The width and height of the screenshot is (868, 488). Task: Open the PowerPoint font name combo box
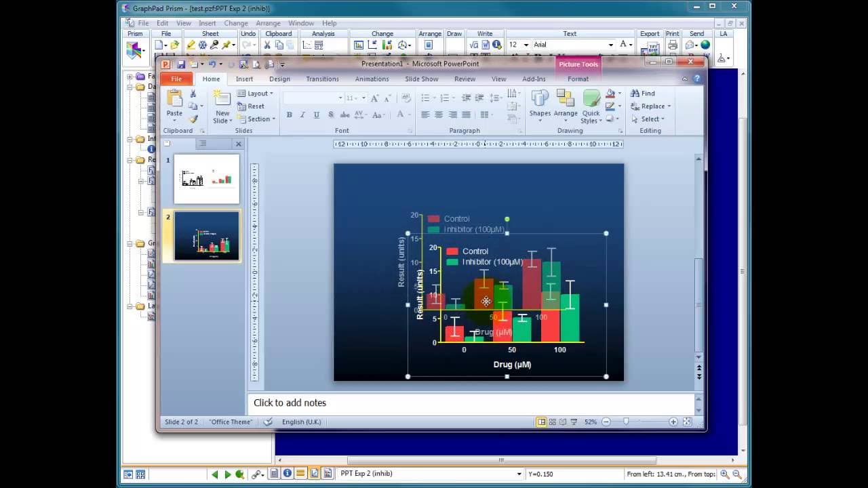[313, 98]
